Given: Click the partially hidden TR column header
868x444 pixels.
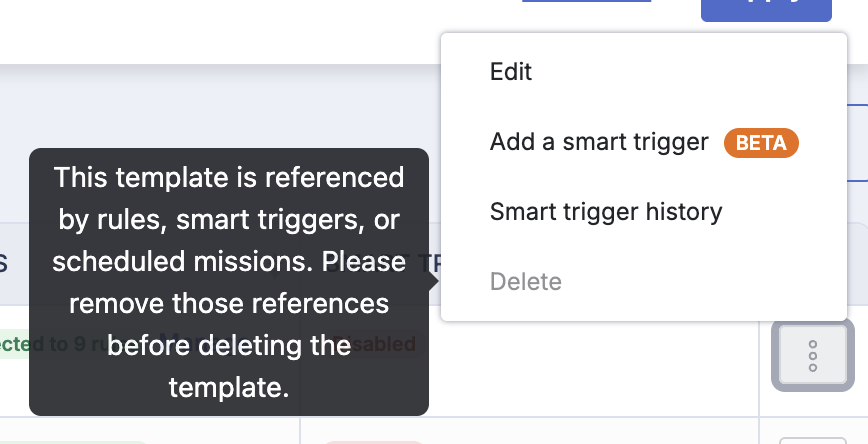Looking at the screenshot, I should 430,264.
